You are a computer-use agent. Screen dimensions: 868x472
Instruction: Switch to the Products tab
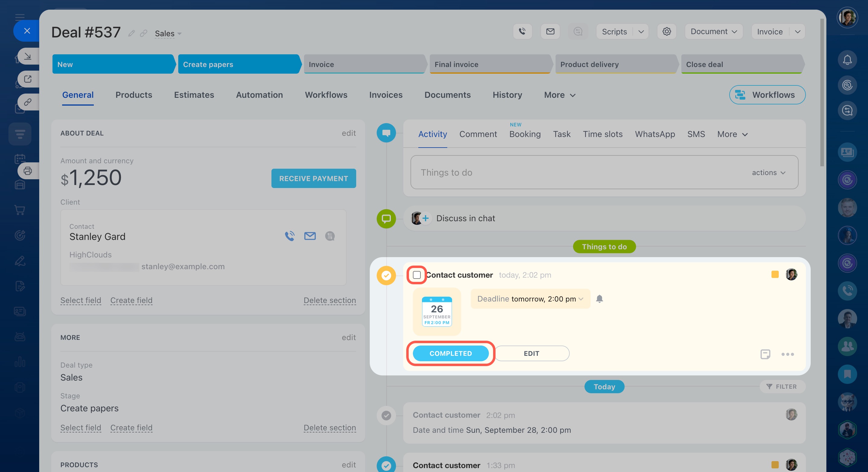[133, 95]
